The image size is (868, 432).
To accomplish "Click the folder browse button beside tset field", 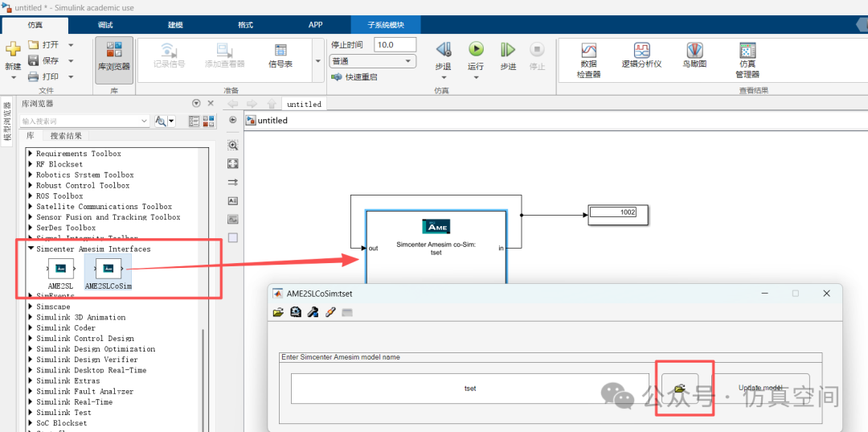I will coord(680,388).
